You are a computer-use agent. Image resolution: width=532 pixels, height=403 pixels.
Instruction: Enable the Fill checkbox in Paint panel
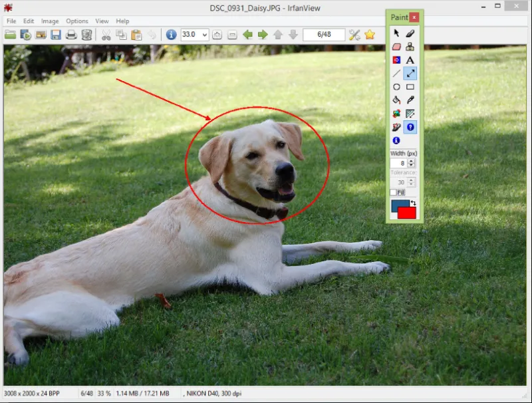394,192
